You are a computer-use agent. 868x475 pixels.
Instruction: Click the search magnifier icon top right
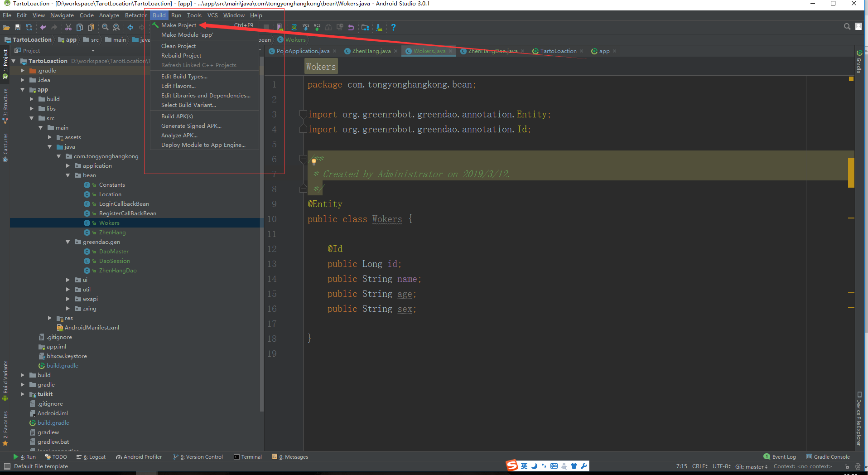tap(847, 27)
